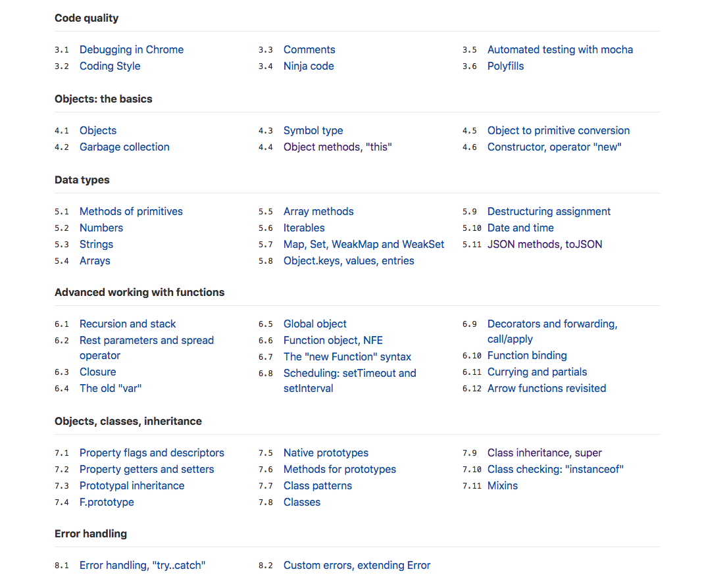Open the Class inheritance, super link
The image size is (725, 588).
544,453
